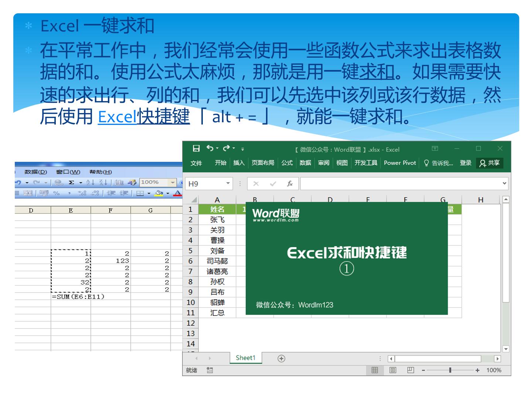
Task: Select the Sheet1 worksheet tab
Action: 246,358
